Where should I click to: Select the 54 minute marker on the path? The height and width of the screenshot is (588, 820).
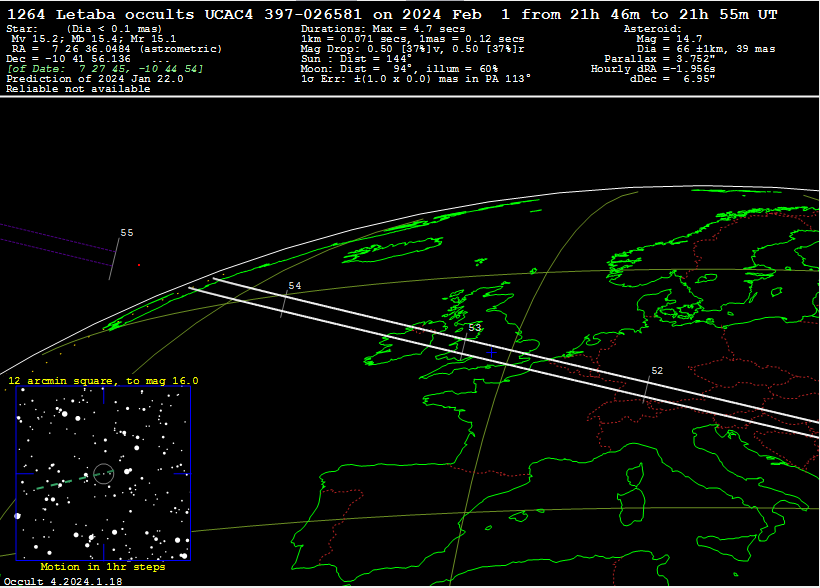[294, 286]
